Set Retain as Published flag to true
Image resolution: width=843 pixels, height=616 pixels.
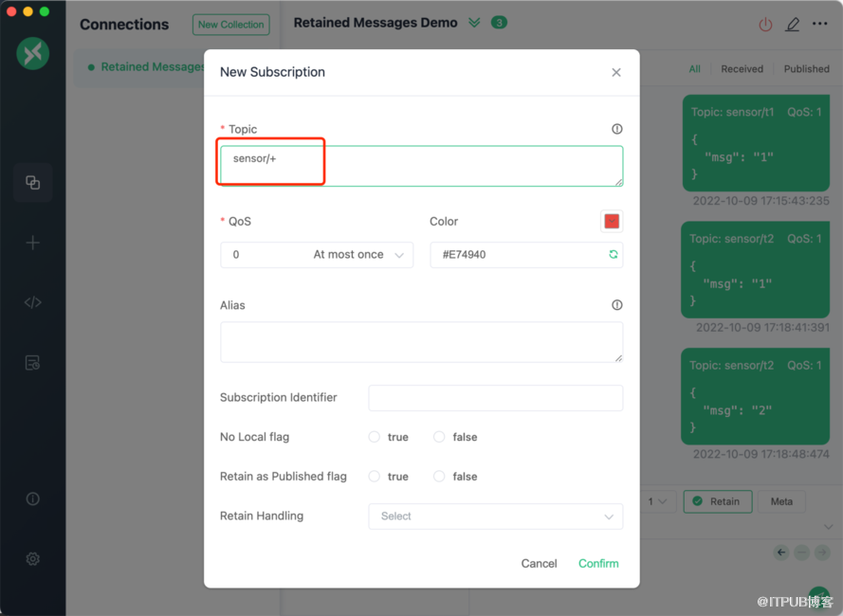point(375,477)
